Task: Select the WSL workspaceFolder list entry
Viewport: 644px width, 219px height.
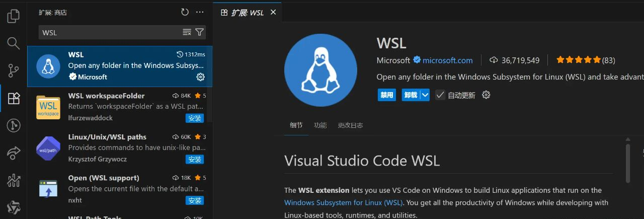Action: click(120, 107)
